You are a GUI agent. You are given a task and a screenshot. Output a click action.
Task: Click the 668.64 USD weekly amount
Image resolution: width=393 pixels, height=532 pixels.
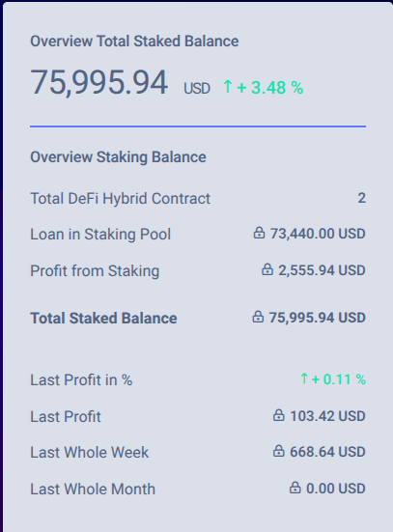327,452
